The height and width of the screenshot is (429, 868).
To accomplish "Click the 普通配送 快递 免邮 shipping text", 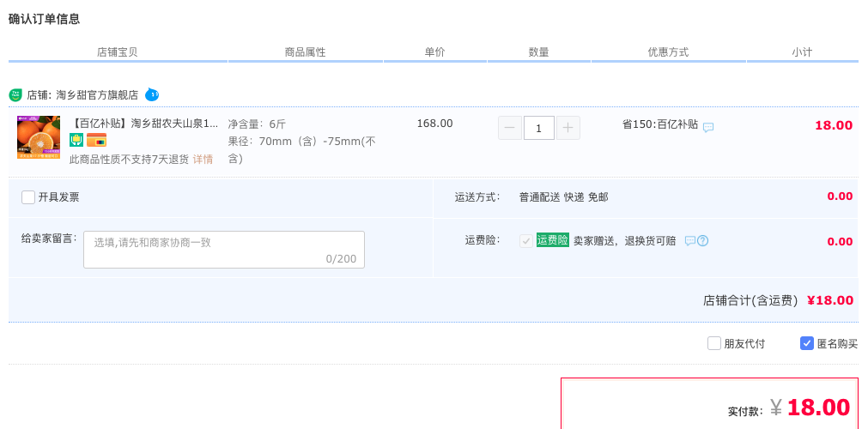I will tap(563, 197).
